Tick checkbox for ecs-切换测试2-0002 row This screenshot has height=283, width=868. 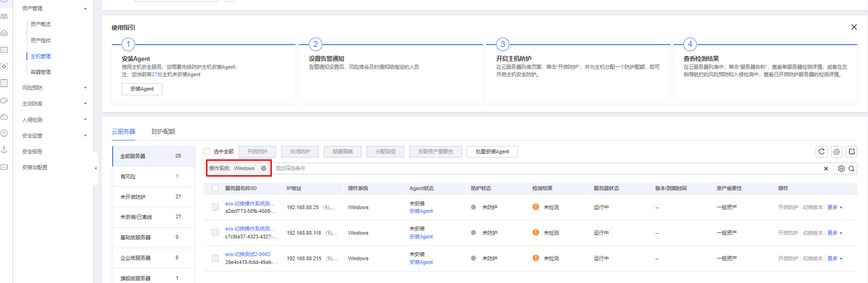pos(215,258)
